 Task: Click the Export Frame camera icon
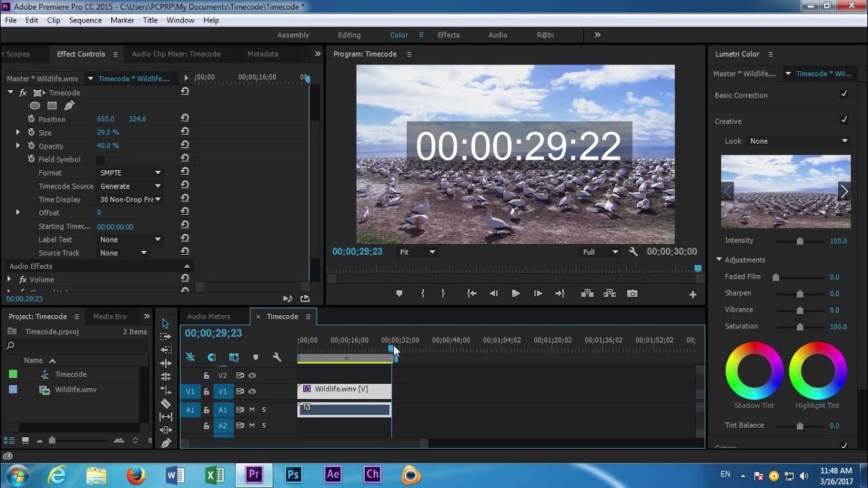(x=632, y=293)
